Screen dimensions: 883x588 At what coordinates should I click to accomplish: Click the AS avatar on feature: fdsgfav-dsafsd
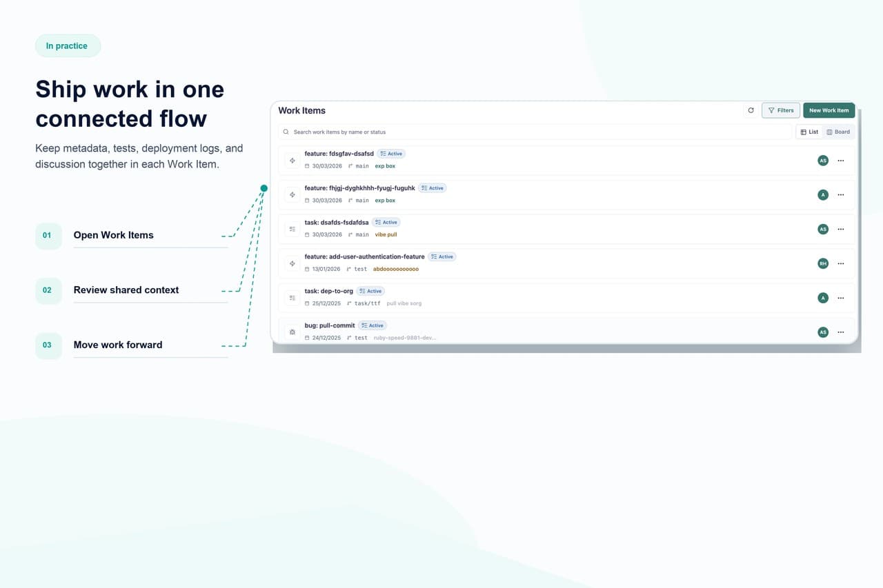coord(823,161)
